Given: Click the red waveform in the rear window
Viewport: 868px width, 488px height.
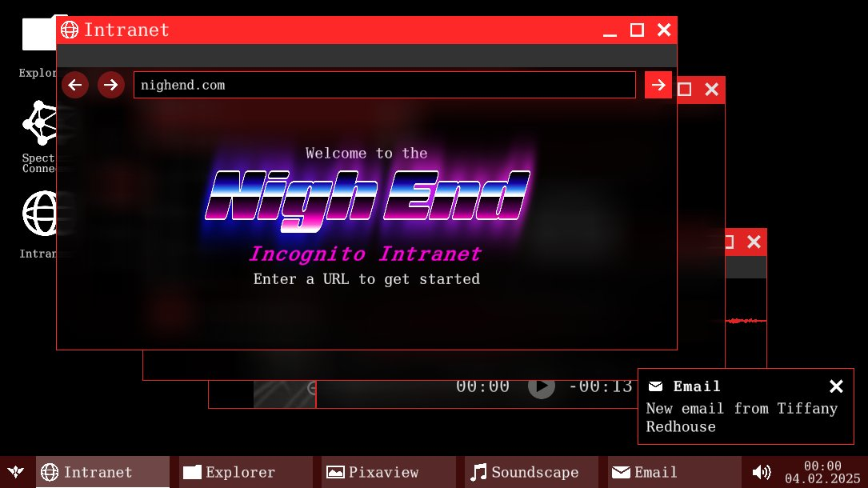Looking at the screenshot, I should click(746, 320).
